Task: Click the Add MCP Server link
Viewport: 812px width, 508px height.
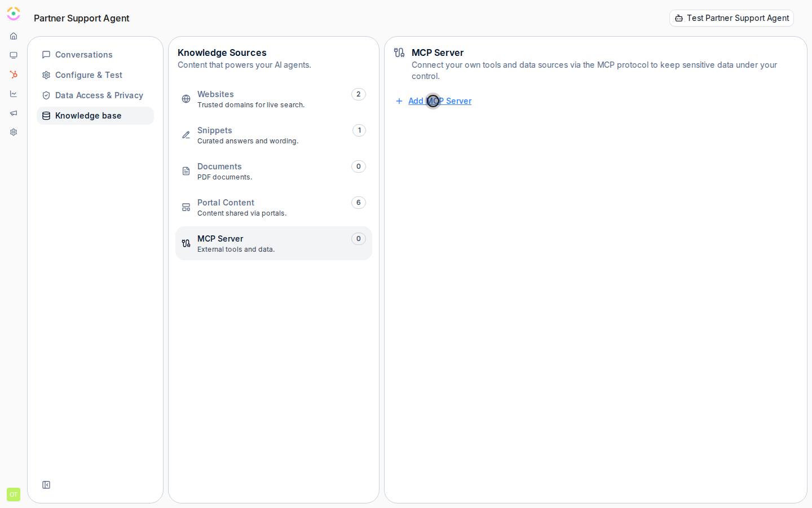Action: [434, 101]
